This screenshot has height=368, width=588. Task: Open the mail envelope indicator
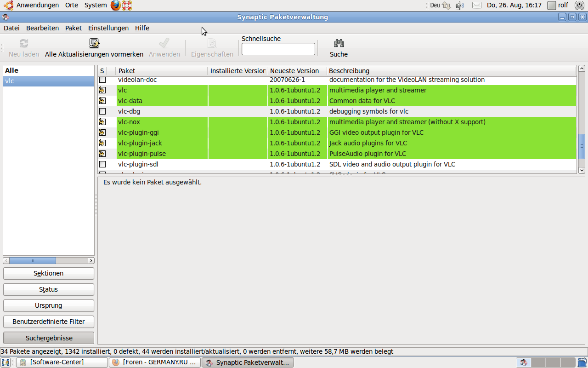pyautogui.click(x=477, y=6)
